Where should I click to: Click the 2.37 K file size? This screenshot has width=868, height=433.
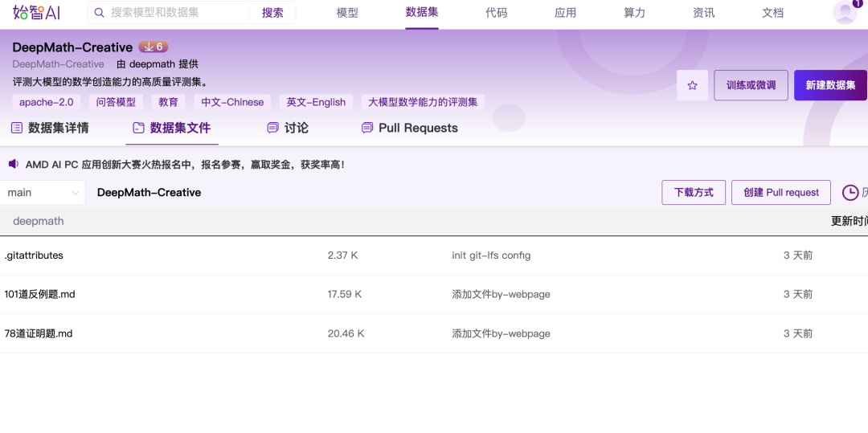pos(342,255)
